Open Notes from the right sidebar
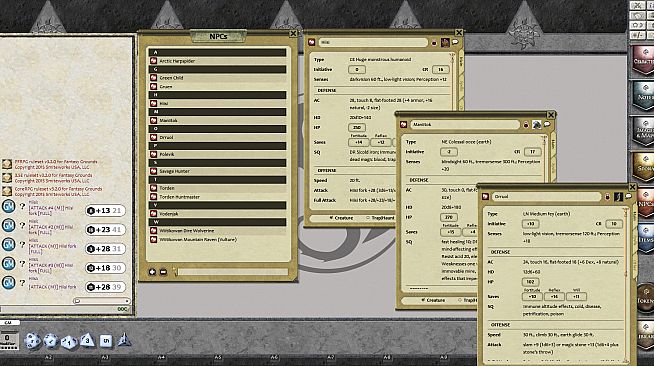The image size is (654, 366). (x=644, y=96)
